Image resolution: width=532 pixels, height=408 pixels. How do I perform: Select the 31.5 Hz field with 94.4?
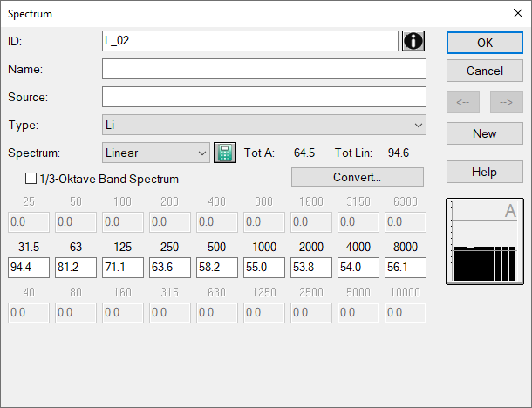click(29, 268)
